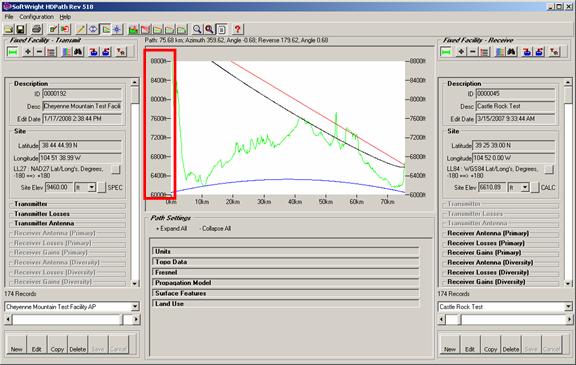The image size is (576, 365).
Task: Open the File menu
Action: (x=9, y=17)
